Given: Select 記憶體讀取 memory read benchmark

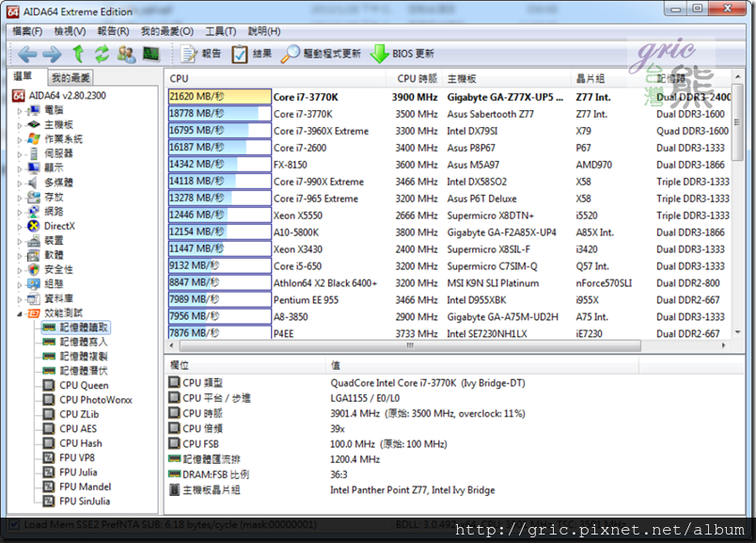Looking at the screenshot, I should (76, 327).
